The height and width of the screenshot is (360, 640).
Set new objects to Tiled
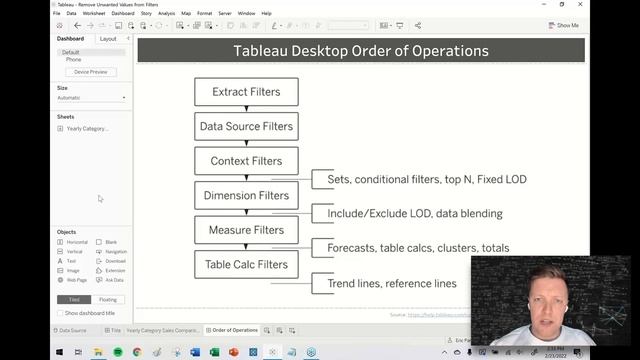click(74, 300)
